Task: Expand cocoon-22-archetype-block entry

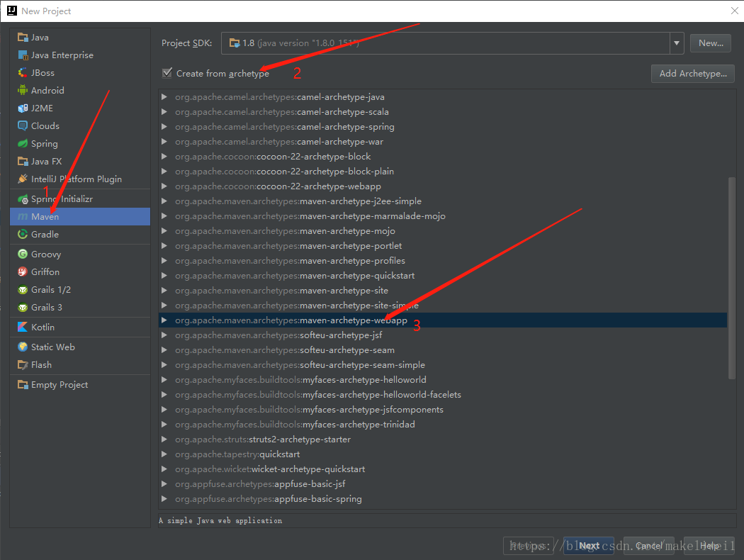Action: [x=164, y=157]
